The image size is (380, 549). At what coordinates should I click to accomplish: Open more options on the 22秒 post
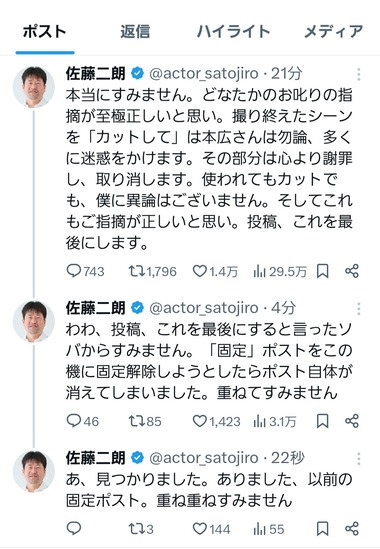click(359, 458)
